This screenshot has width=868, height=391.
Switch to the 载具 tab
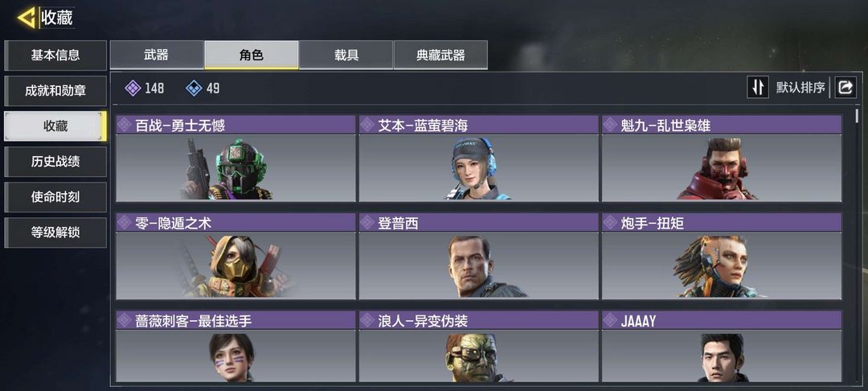346,55
